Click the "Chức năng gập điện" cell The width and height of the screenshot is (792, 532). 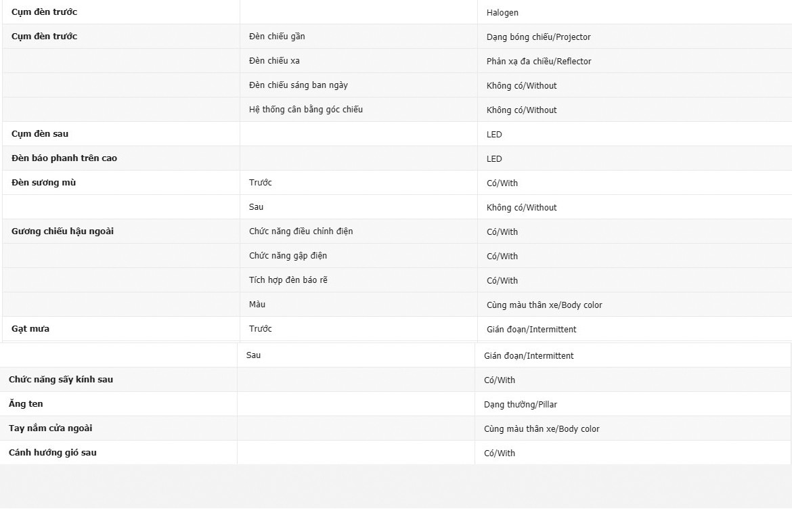[x=288, y=256]
